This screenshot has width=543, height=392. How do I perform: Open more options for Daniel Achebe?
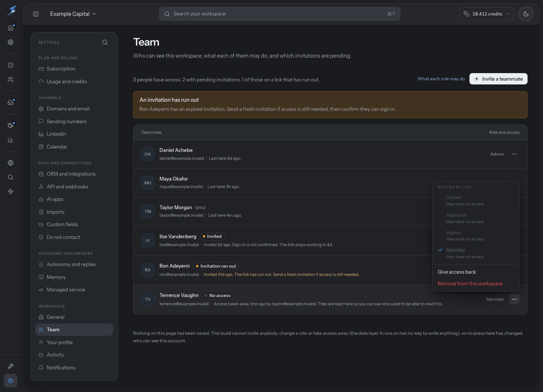[514, 154]
